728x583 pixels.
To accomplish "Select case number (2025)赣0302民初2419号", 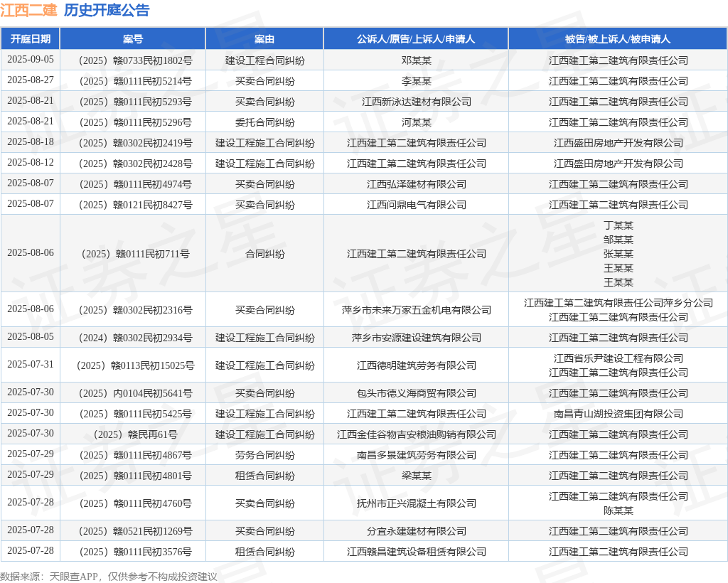I will tap(135, 143).
